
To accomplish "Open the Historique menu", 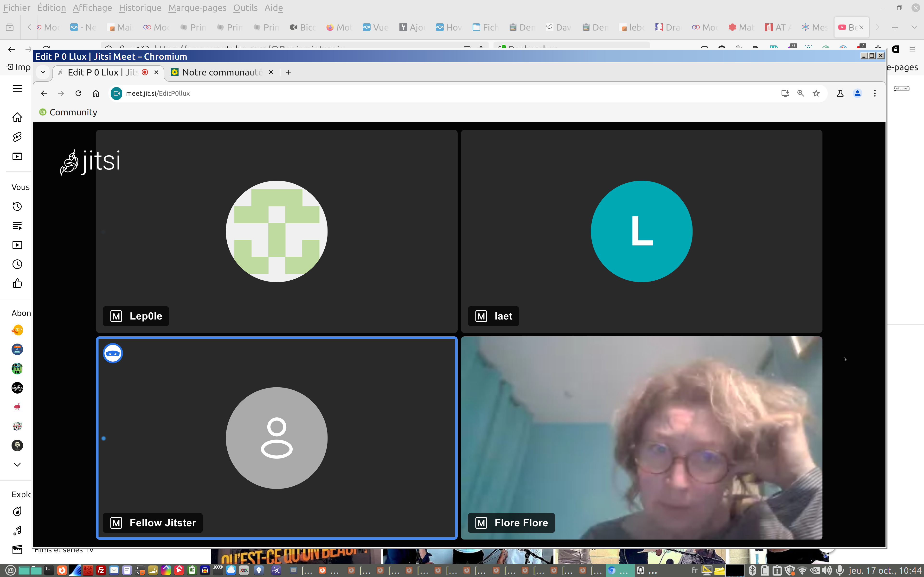I will (x=140, y=8).
